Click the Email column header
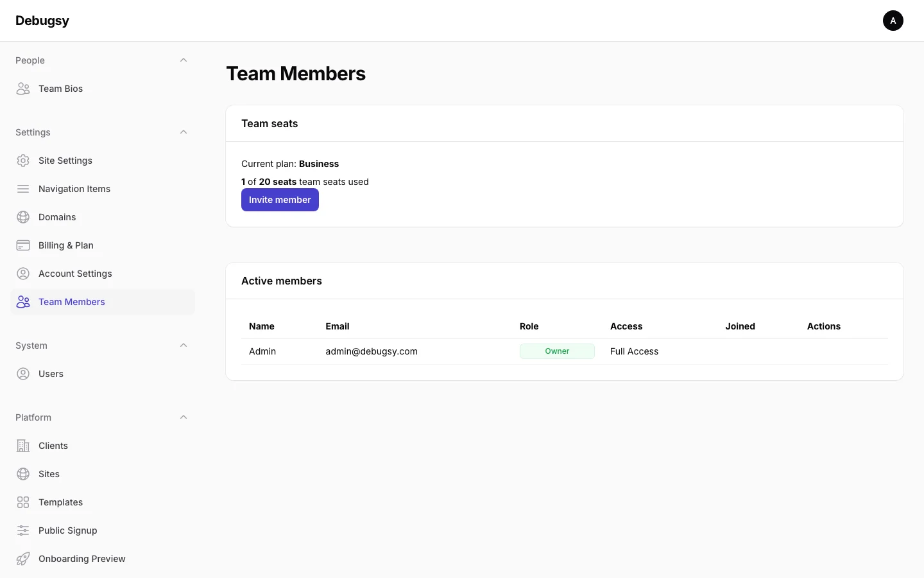This screenshot has height=578, width=924. pos(338,326)
